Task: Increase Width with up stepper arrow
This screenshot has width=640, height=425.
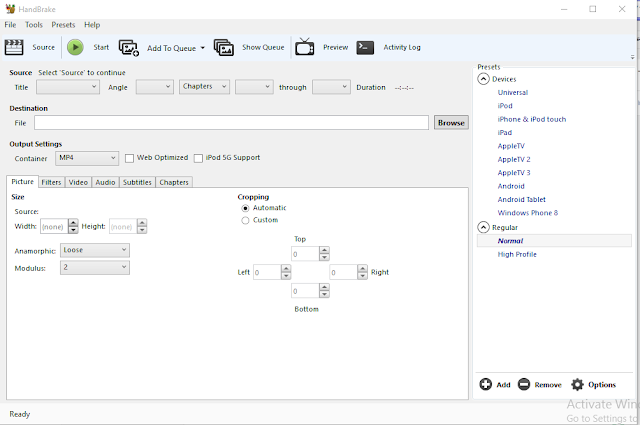Action: point(73,223)
